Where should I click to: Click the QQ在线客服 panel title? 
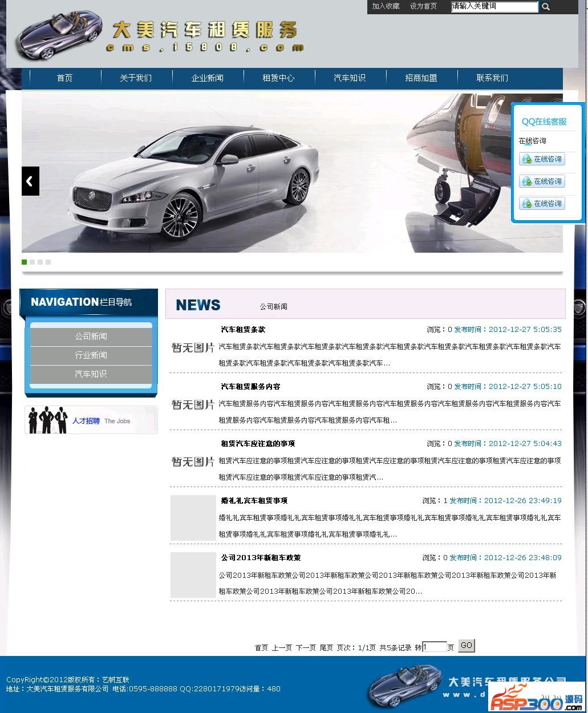coord(544,121)
